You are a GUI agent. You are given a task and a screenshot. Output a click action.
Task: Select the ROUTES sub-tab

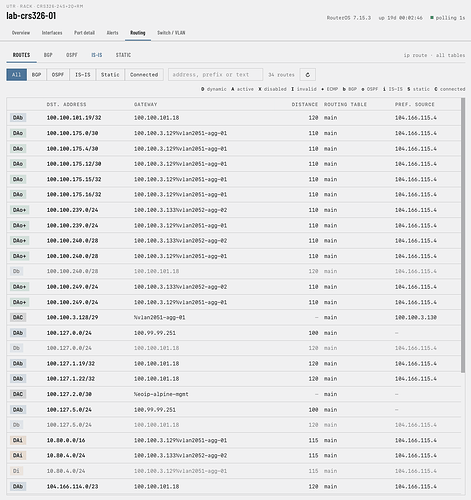click(21, 55)
